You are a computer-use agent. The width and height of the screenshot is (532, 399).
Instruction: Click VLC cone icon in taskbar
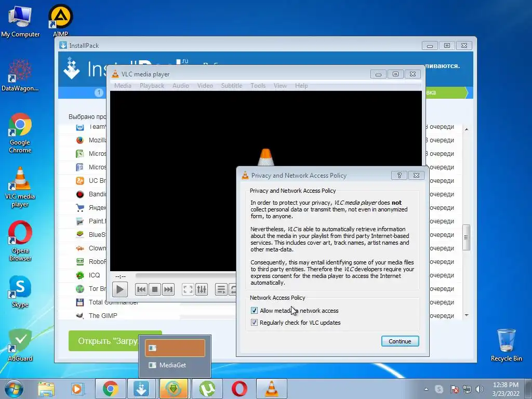click(271, 389)
